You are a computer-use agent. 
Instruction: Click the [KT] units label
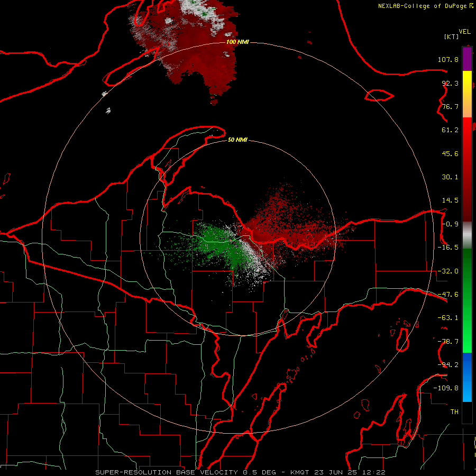click(451, 36)
